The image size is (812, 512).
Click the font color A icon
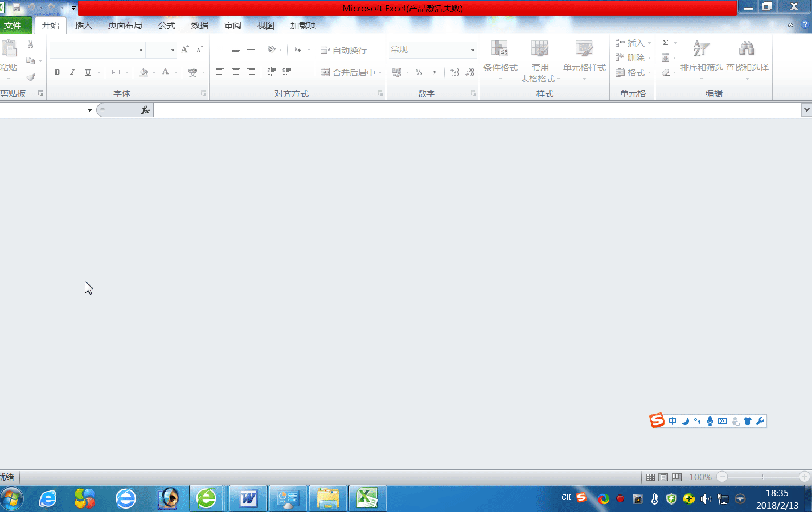click(x=166, y=72)
